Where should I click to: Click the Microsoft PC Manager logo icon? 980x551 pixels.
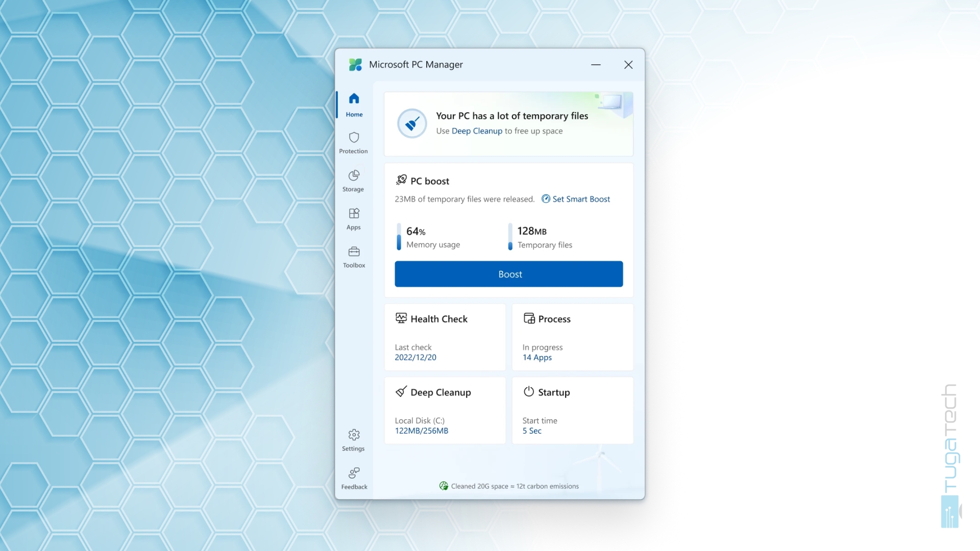(355, 65)
